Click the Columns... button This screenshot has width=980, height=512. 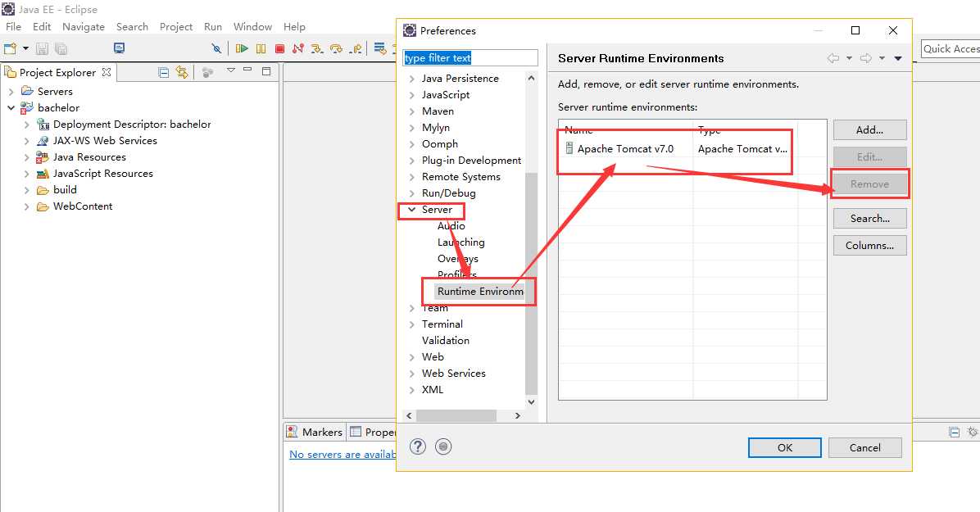click(x=869, y=245)
